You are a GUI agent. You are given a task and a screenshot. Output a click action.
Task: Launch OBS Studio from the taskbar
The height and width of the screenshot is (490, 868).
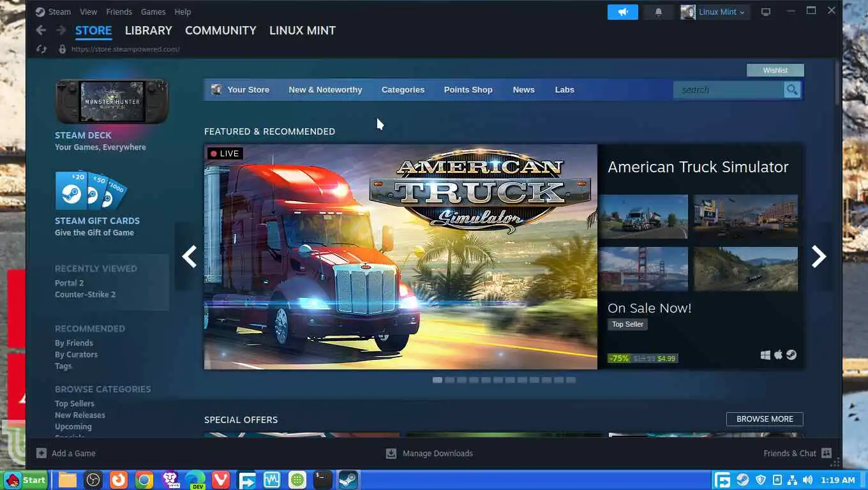[93, 480]
